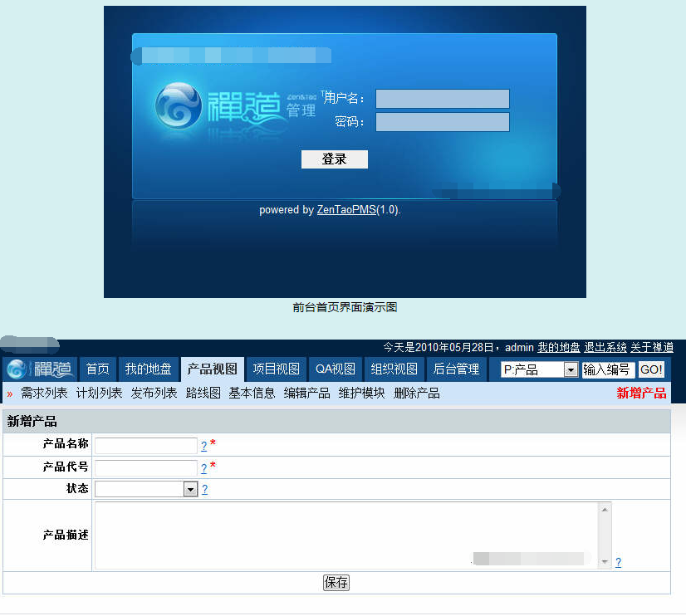The image size is (686, 616).
Task: Click the 登录 login button
Action: coord(334,159)
